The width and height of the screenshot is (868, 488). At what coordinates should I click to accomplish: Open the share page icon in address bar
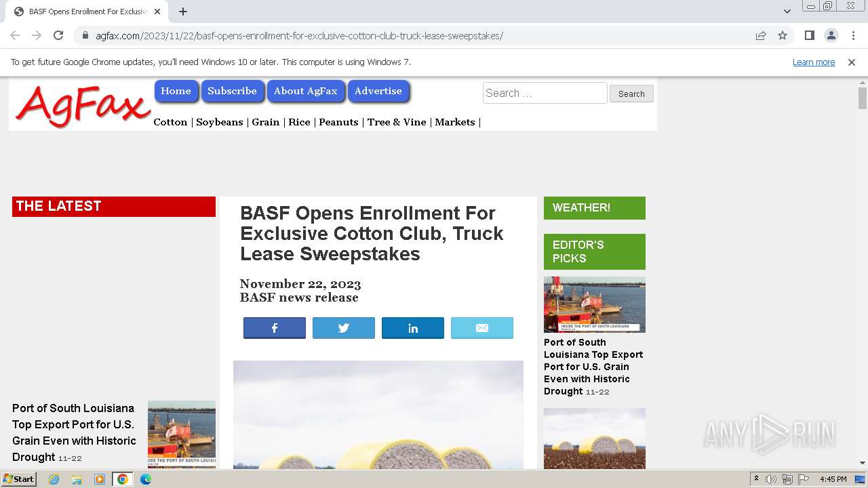pos(761,35)
